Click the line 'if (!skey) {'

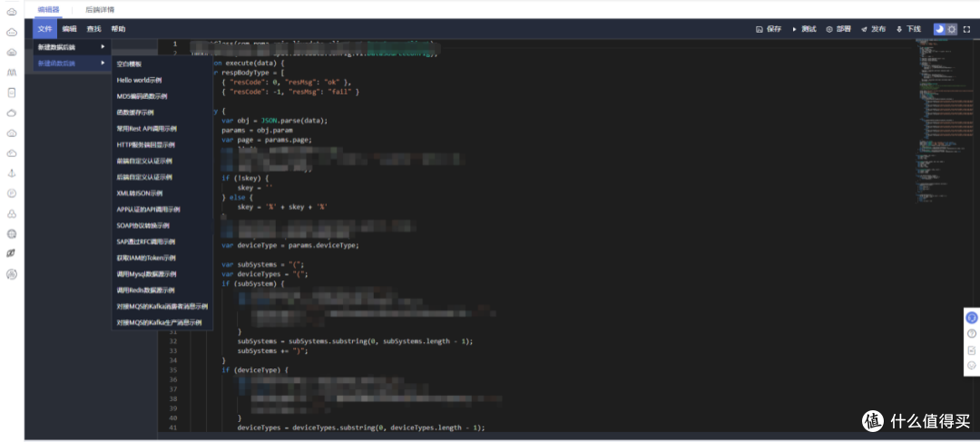(x=245, y=178)
